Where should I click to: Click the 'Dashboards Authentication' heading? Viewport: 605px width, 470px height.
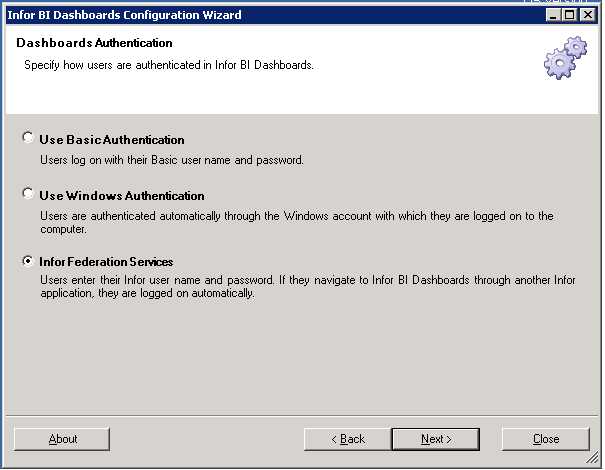[x=94, y=43]
